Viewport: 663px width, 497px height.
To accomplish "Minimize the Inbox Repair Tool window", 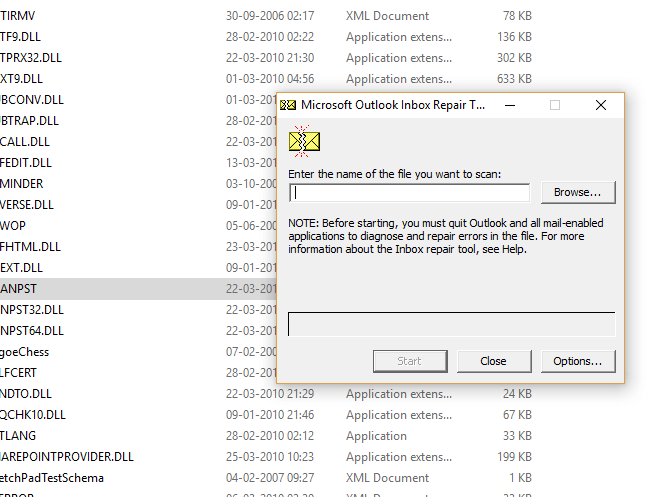I will coord(510,105).
